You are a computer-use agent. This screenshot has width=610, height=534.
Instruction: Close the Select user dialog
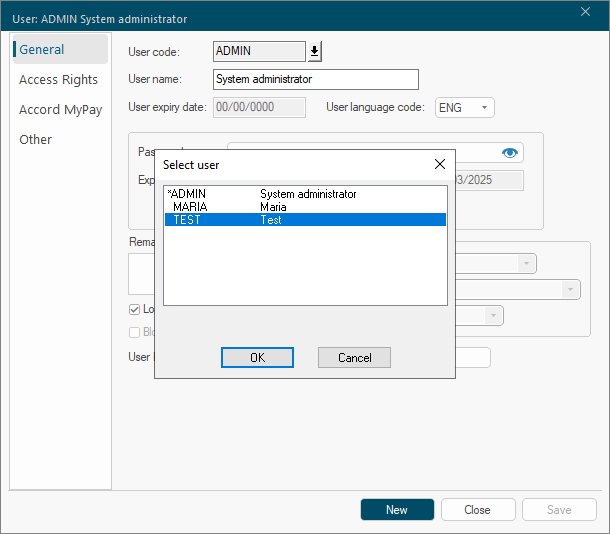[x=440, y=164]
